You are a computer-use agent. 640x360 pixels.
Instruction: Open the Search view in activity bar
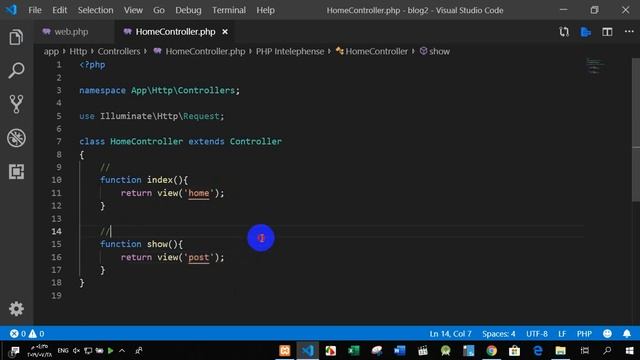16,71
